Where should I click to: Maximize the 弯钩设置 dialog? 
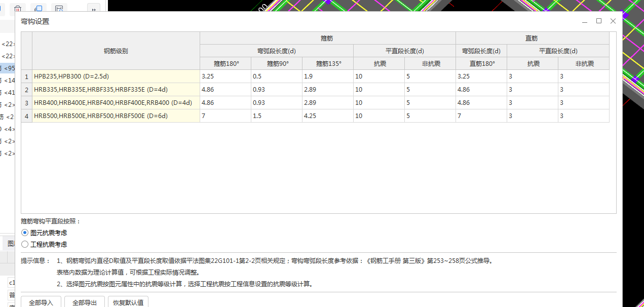[x=599, y=21]
